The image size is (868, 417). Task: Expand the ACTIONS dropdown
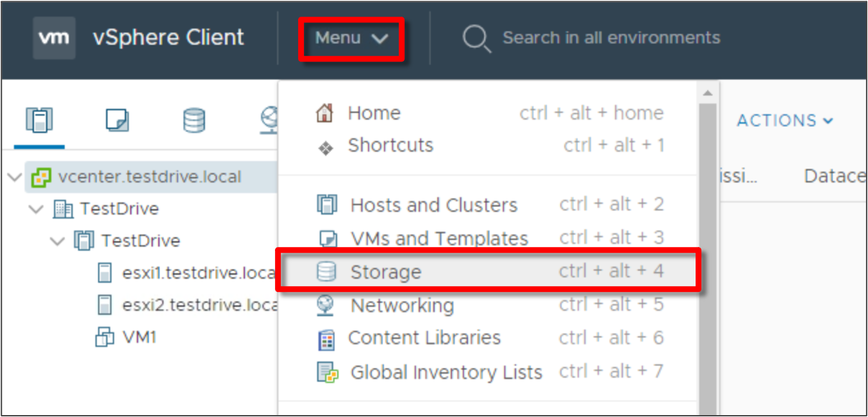click(785, 121)
